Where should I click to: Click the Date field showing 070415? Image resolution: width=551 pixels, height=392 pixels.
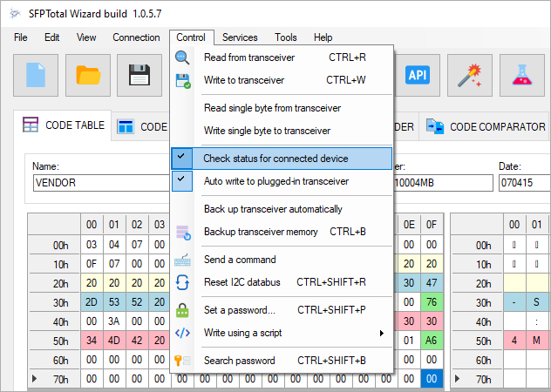tap(524, 183)
